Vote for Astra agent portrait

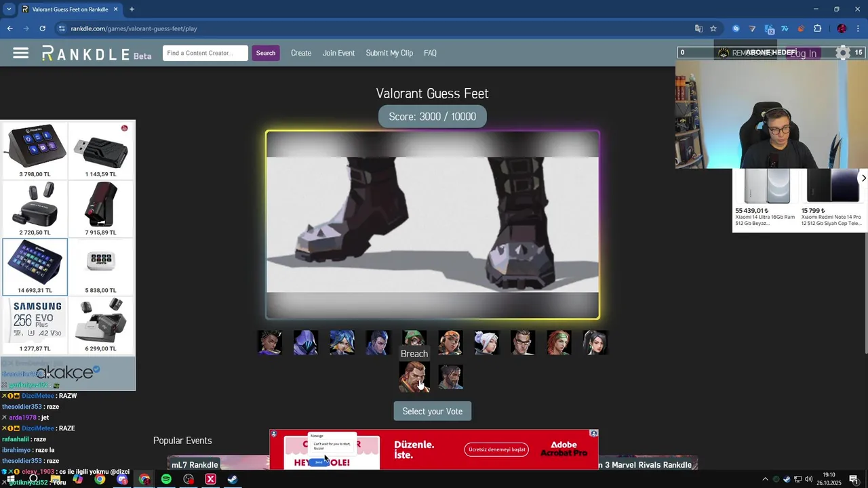point(270,342)
